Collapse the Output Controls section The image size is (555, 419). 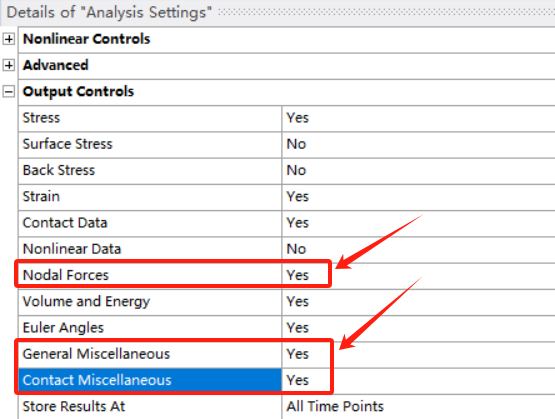pyautogui.click(x=8, y=92)
